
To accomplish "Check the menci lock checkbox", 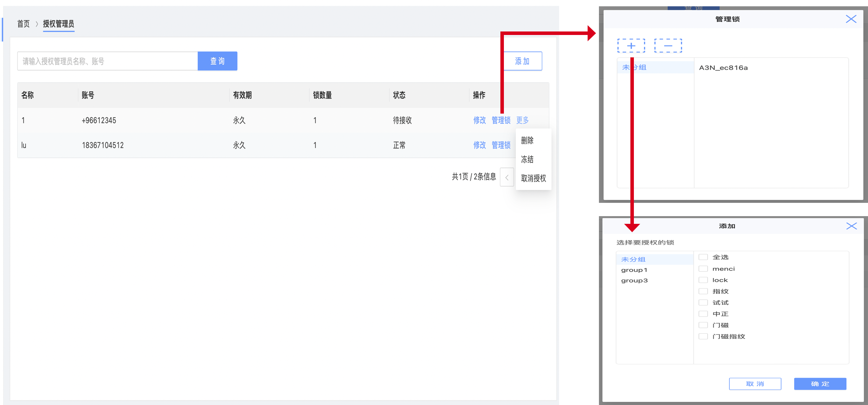I will [x=703, y=269].
